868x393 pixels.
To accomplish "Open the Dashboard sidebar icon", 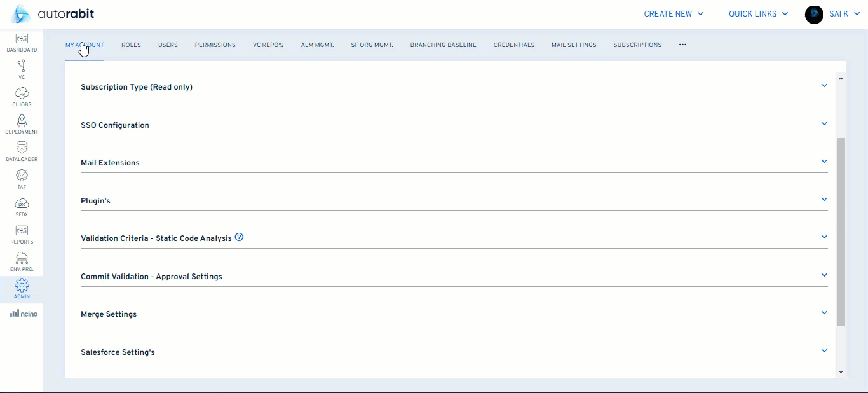I will coord(22,39).
